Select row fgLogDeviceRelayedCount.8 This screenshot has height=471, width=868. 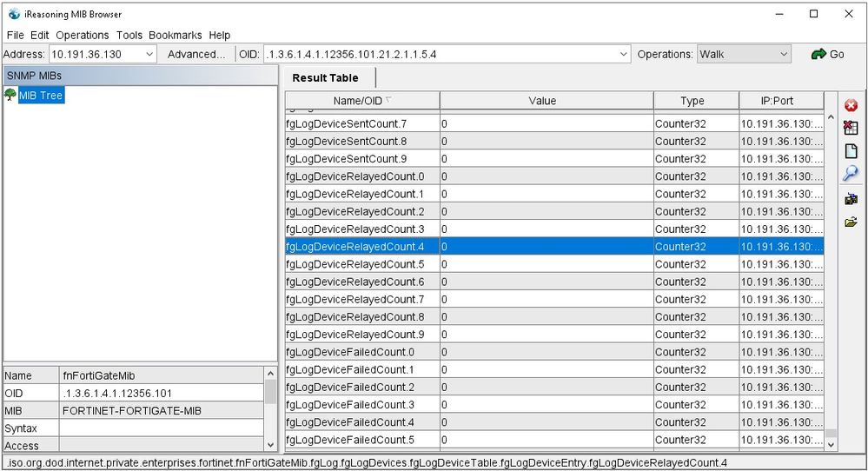554,317
